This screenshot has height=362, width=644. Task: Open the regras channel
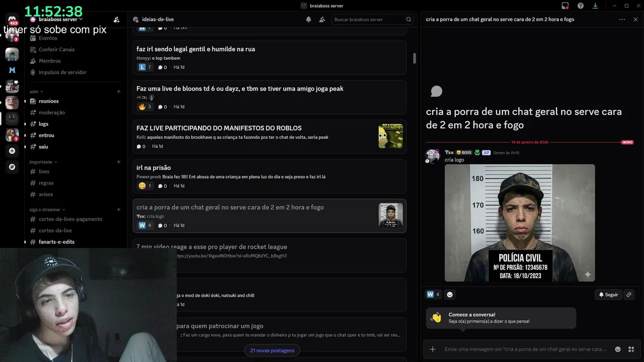[x=46, y=183]
